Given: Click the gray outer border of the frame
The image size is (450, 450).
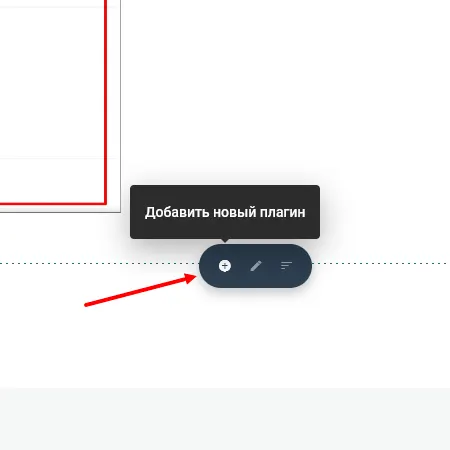Looking at the screenshot, I should 120,106.
